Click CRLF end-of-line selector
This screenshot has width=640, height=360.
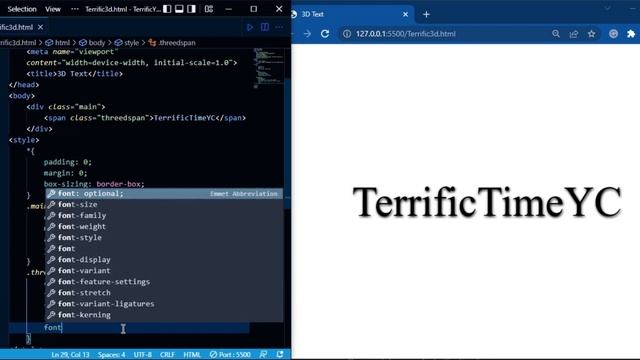pos(167,355)
